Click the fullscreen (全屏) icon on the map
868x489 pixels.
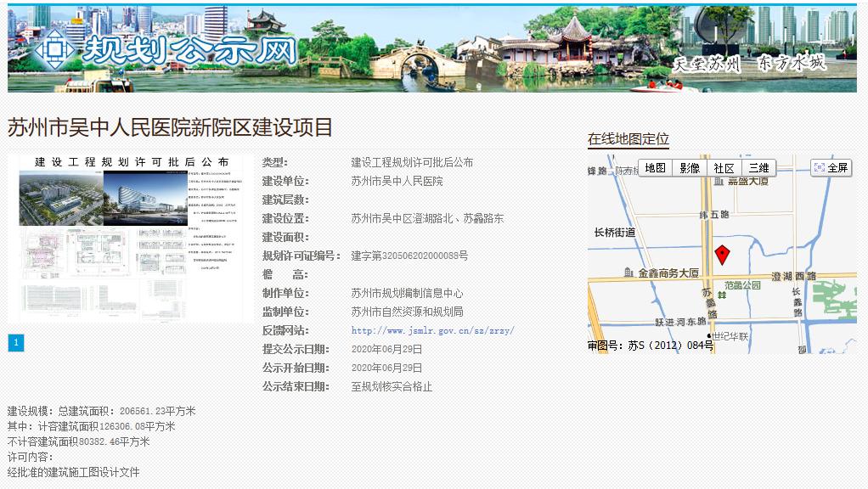tap(820, 166)
